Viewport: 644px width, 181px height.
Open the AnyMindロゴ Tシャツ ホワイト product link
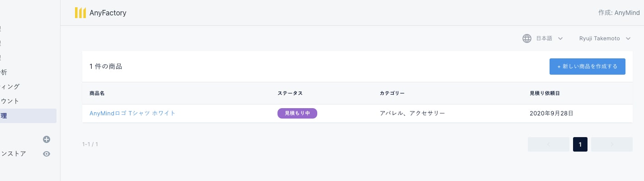tap(132, 113)
